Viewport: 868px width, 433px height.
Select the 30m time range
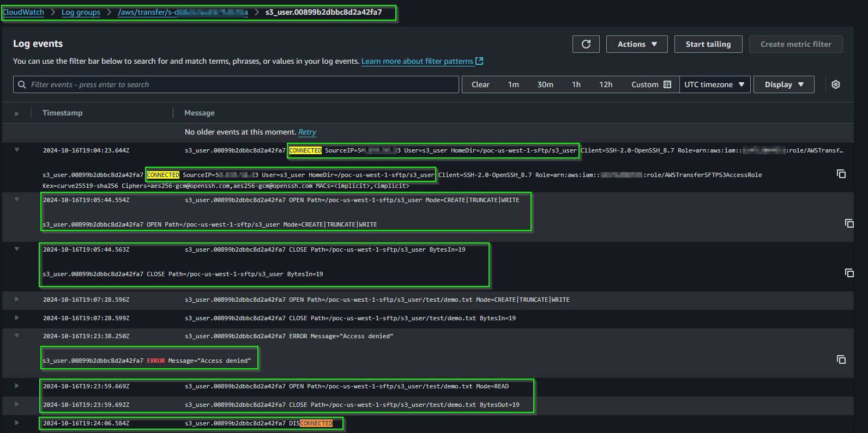(x=545, y=84)
